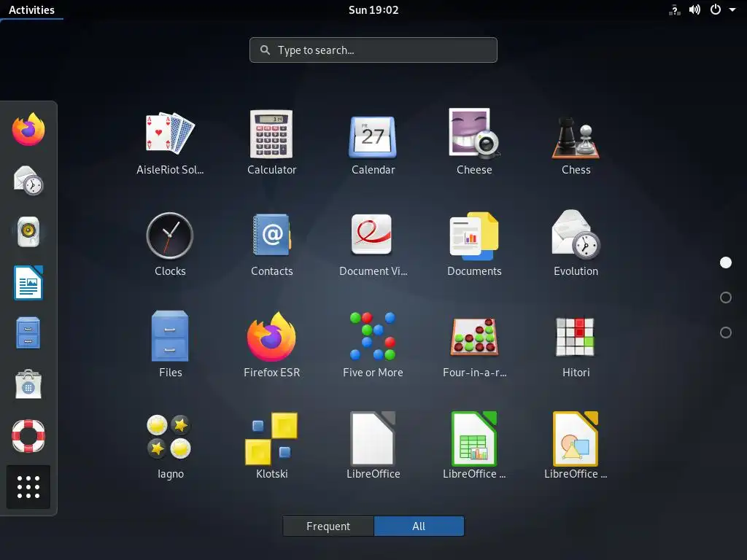The height and width of the screenshot is (560, 747).
Task: Focus the Type to search field
Action: 373,50
